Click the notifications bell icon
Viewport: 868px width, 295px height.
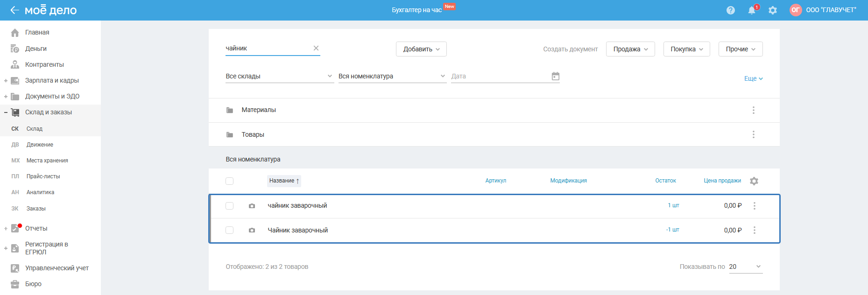tap(751, 10)
